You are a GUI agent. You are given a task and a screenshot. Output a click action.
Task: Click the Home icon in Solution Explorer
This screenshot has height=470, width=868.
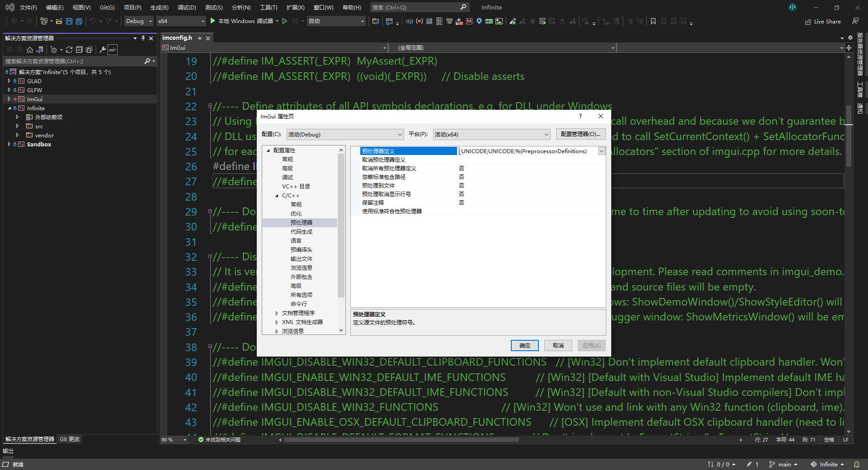pos(30,50)
